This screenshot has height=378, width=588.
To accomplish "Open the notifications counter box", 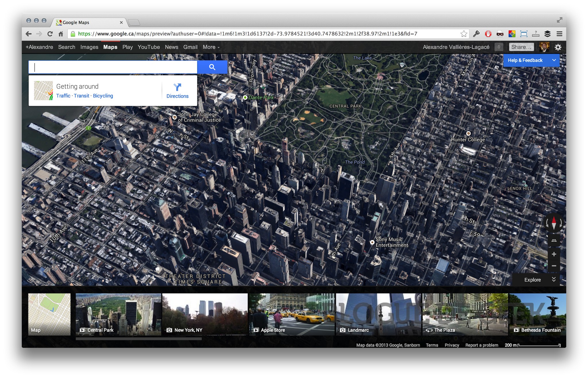I will pyautogui.click(x=499, y=47).
